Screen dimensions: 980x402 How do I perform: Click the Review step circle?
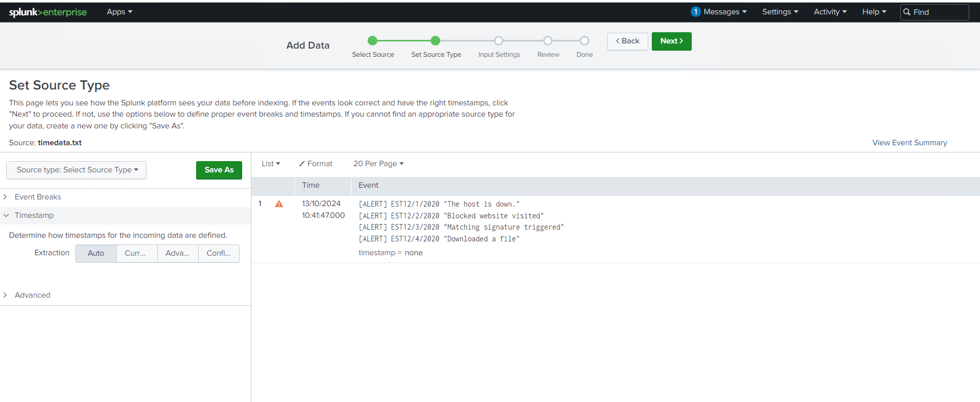[548, 41]
